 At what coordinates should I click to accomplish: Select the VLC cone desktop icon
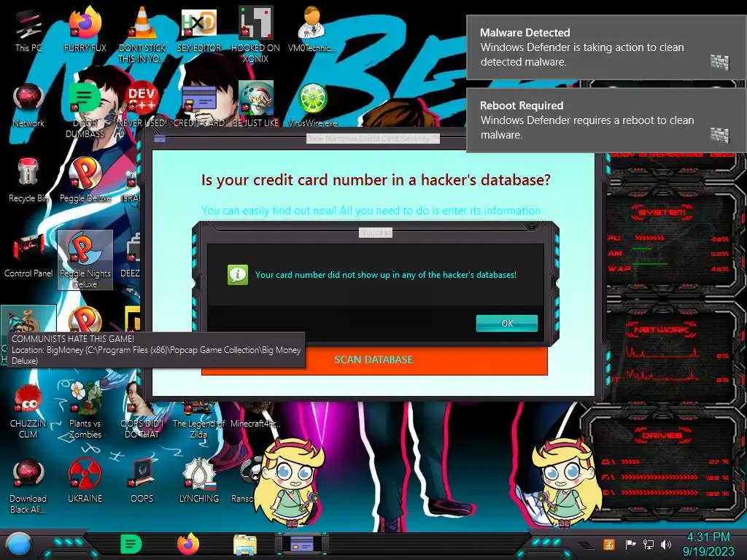(x=142, y=34)
